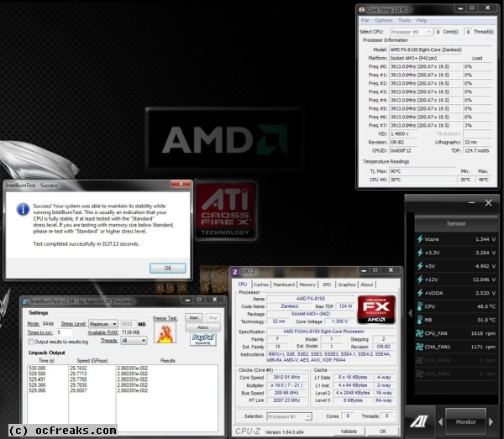Toggle Output results to results log checkbox
Screen dimensions: 504x439
(30, 342)
